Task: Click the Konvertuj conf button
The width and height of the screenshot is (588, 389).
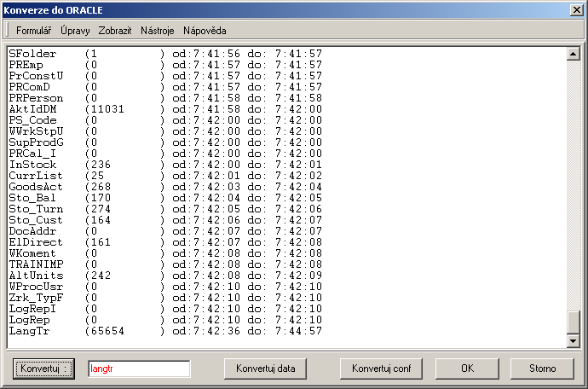Action: click(x=382, y=369)
